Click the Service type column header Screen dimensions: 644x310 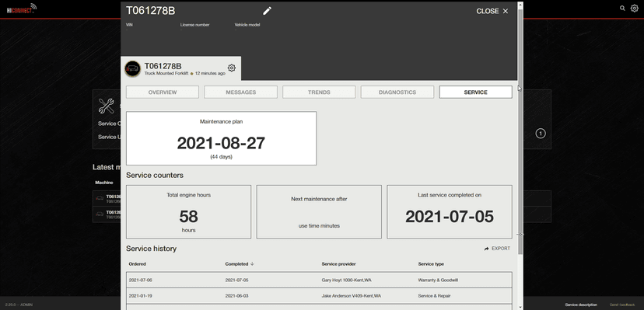click(x=431, y=263)
